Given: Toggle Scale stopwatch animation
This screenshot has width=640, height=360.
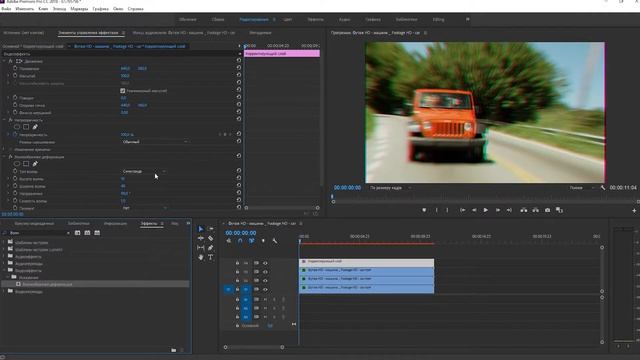Looking at the screenshot, I should pyautogui.click(x=15, y=76).
